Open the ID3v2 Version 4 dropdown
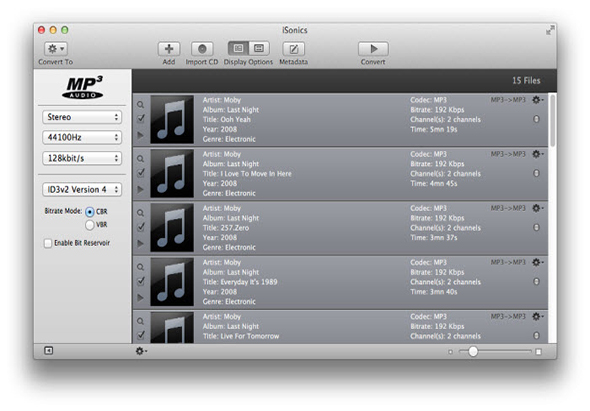The width and height of the screenshot is (590, 411). coord(82,189)
